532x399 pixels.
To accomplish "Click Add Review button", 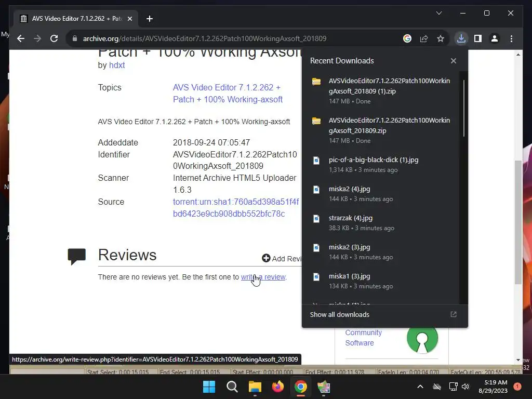I will [x=282, y=259].
